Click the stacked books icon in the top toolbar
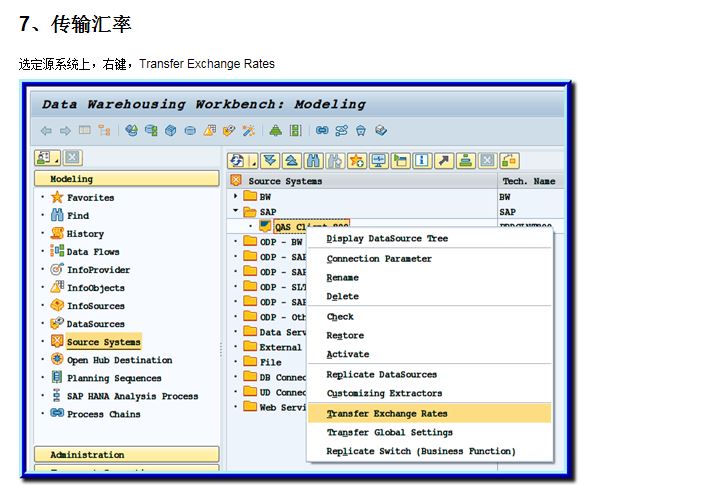 pyautogui.click(x=381, y=131)
